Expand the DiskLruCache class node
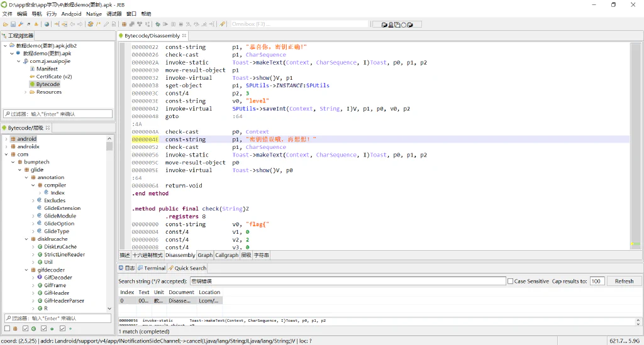 tap(33, 246)
